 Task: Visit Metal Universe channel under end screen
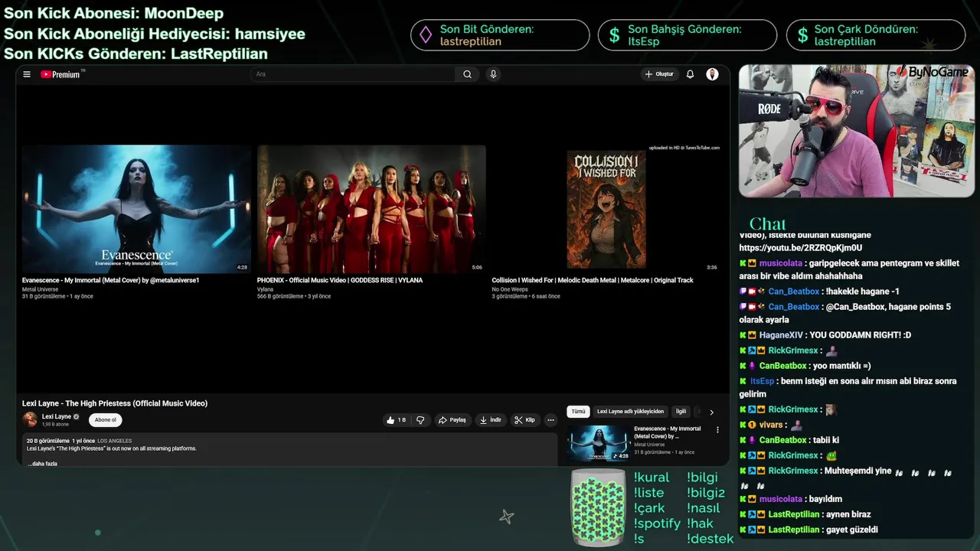click(x=40, y=289)
